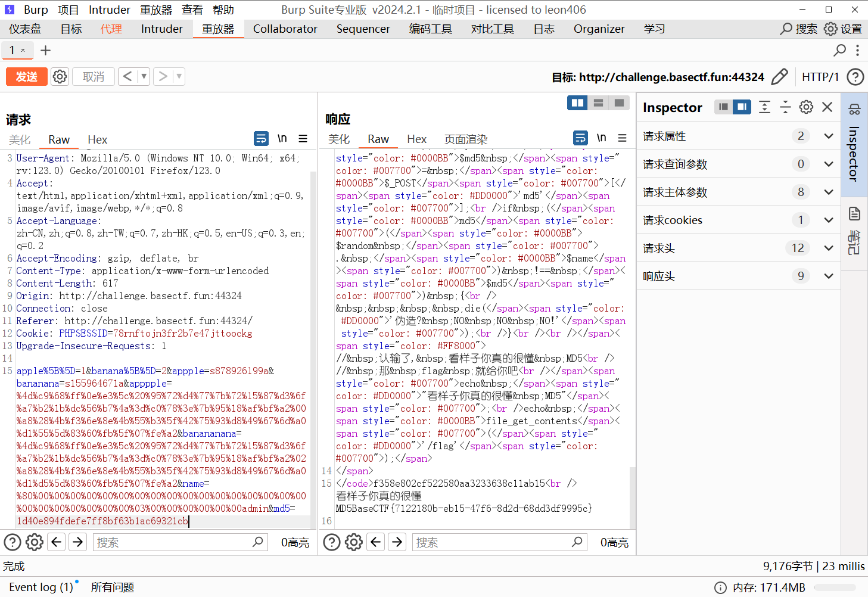Toggle word wrap in the request editor

[x=261, y=138]
